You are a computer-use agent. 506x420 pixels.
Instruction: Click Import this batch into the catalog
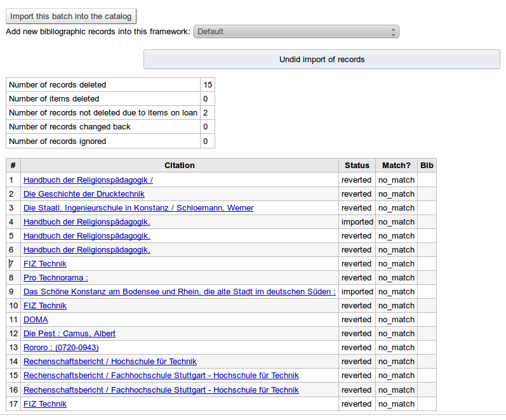[71, 16]
